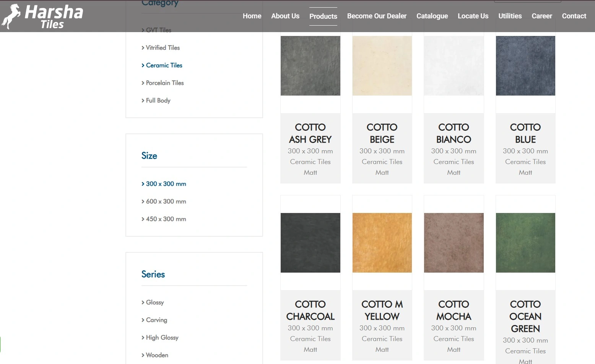Open the Become Our Dealer page
This screenshot has height=364, width=595.
(377, 16)
